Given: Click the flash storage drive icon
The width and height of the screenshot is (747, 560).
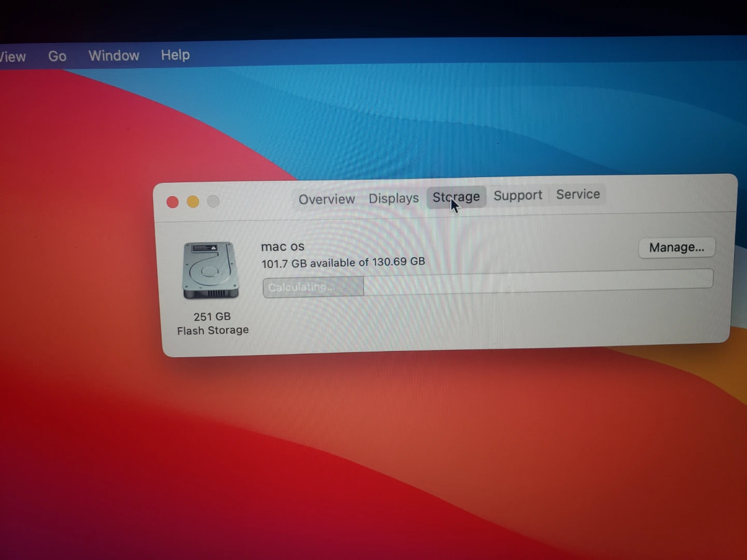Looking at the screenshot, I should 211,270.
